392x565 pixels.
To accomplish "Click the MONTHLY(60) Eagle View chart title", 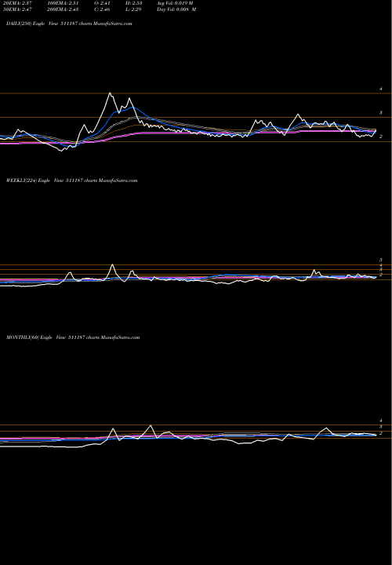I will (73, 337).
